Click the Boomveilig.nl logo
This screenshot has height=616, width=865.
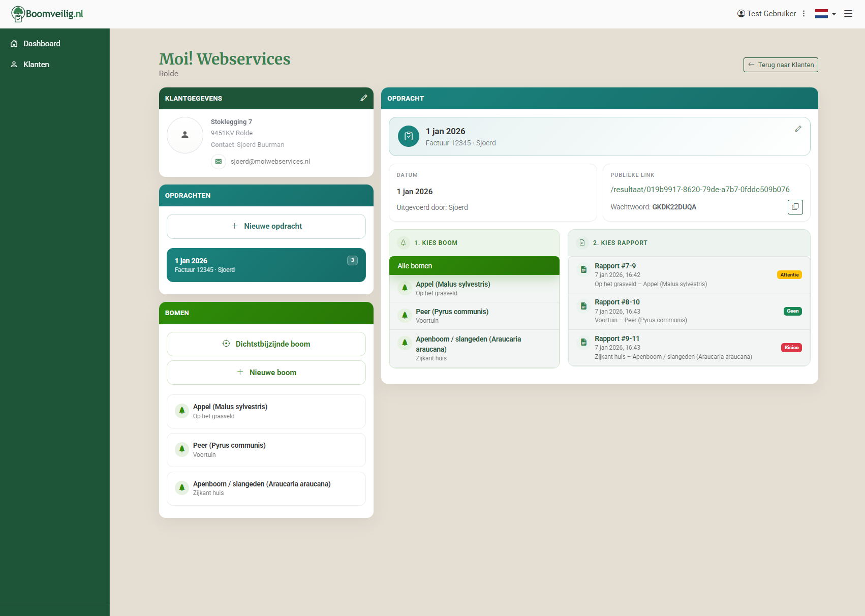click(47, 14)
